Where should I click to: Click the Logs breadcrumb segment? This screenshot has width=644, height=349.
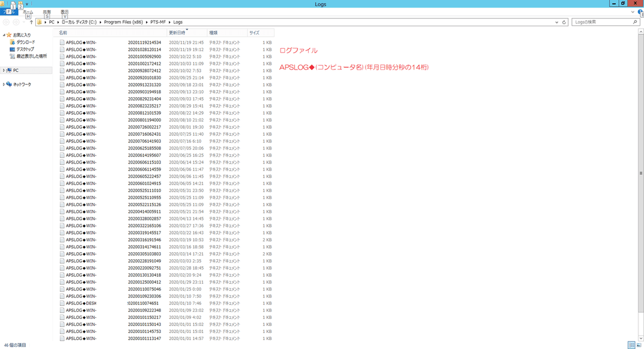tap(178, 23)
